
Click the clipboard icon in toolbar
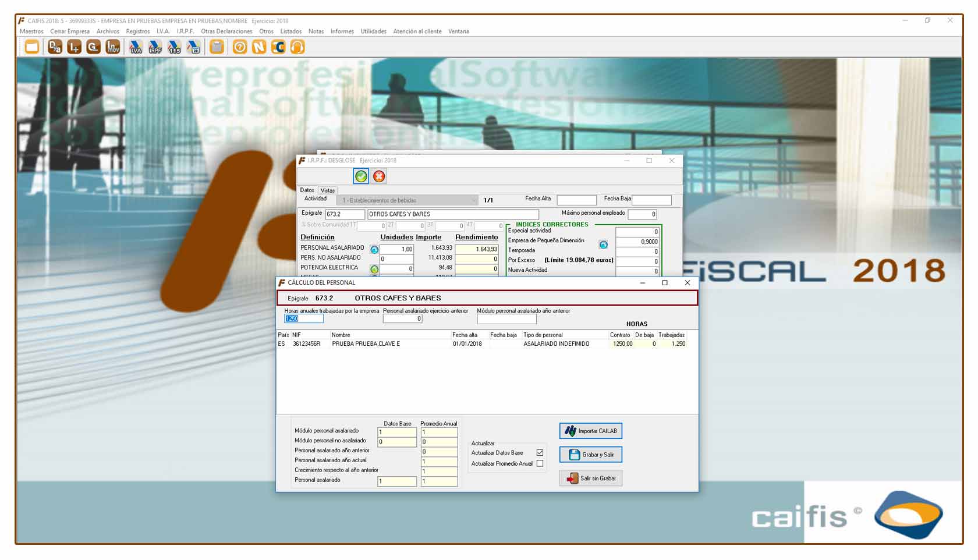217,47
